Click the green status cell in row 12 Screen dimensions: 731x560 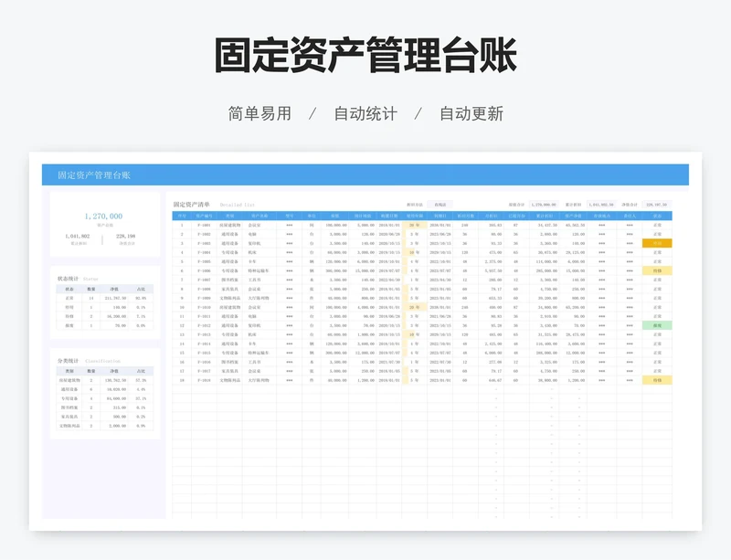[x=657, y=326]
